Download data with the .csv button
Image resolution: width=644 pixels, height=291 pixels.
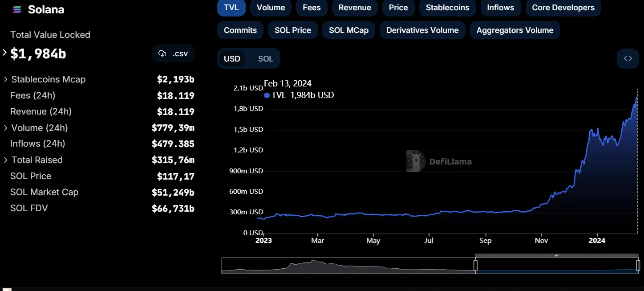(173, 53)
